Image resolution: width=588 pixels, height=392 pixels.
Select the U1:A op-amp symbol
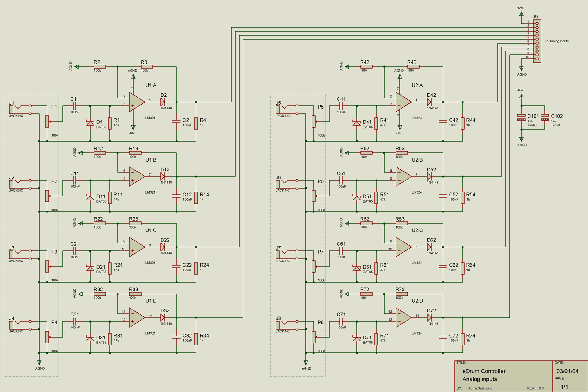click(x=135, y=102)
